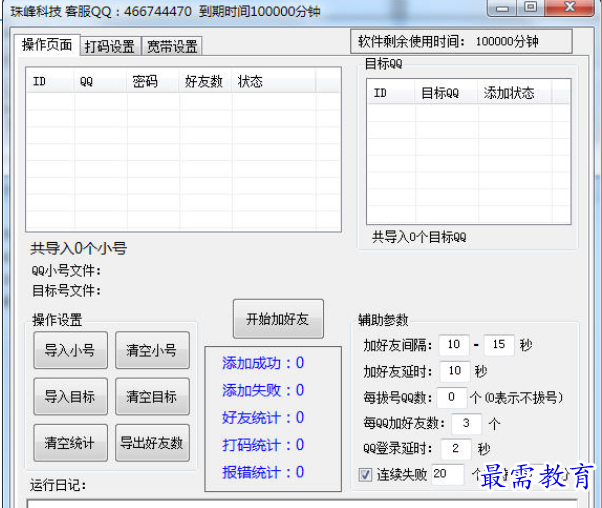Click the 打码统计：0 statistic
The height and width of the screenshot is (508, 602).
coord(263,445)
